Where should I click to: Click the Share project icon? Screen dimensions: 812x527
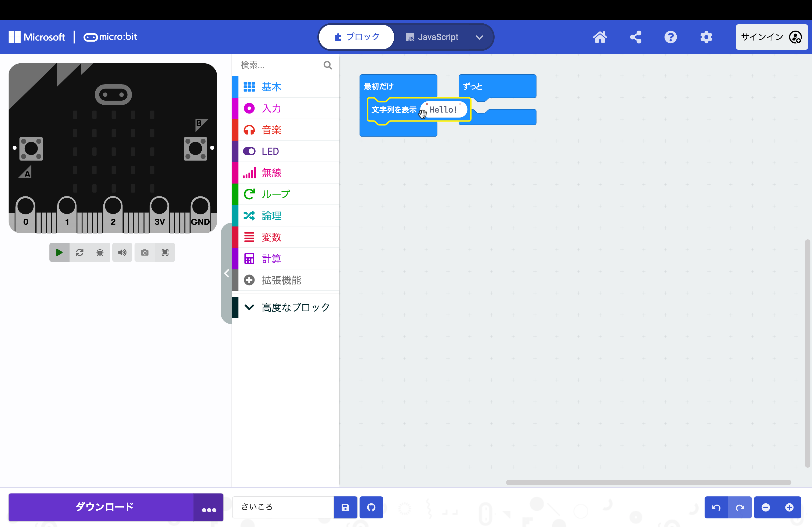click(x=635, y=37)
